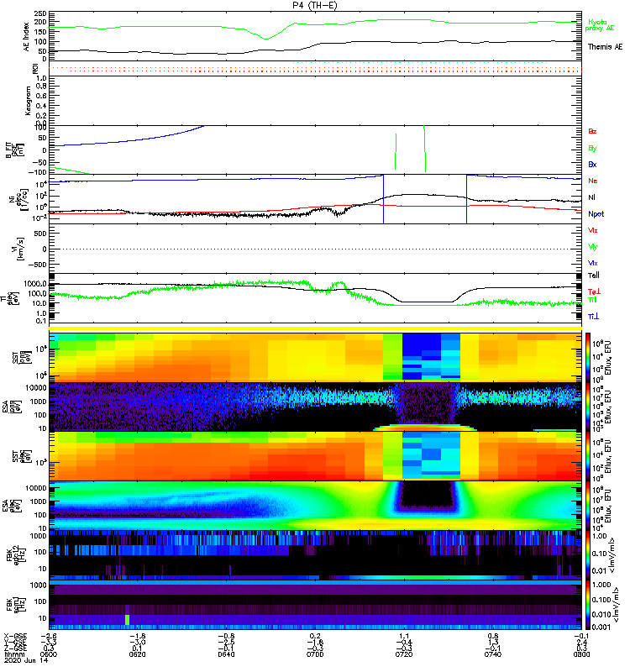The width and height of the screenshot is (630, 672).
Task: Click the FBK edc12 color bar
Action: pos(588,555)
